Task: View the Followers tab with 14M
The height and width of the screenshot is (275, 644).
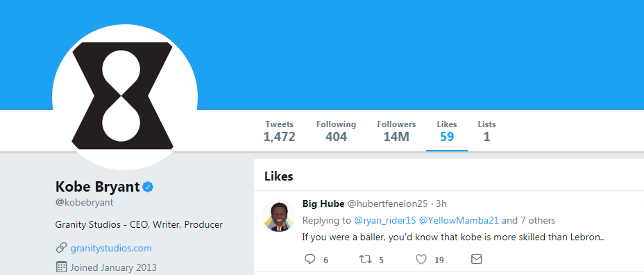Action: pos(396,131)
